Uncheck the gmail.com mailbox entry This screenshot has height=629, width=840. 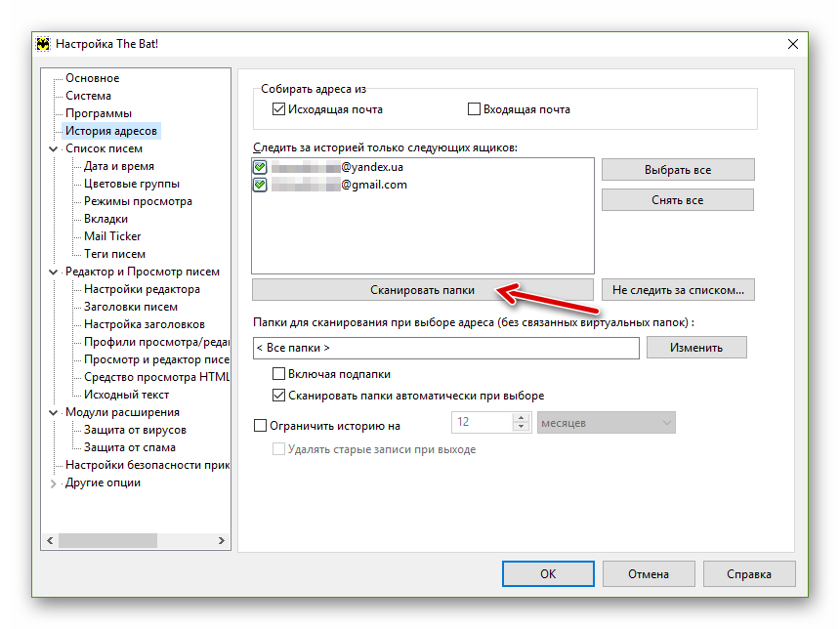260,185
